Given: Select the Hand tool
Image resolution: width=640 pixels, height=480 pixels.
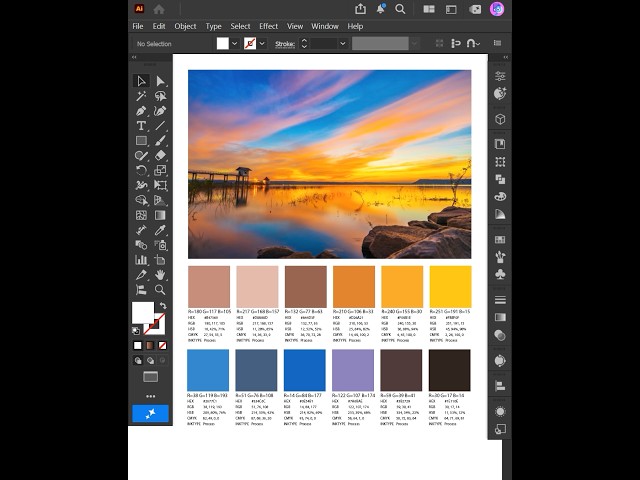Looking at the screenshot, I should (160, 275).
